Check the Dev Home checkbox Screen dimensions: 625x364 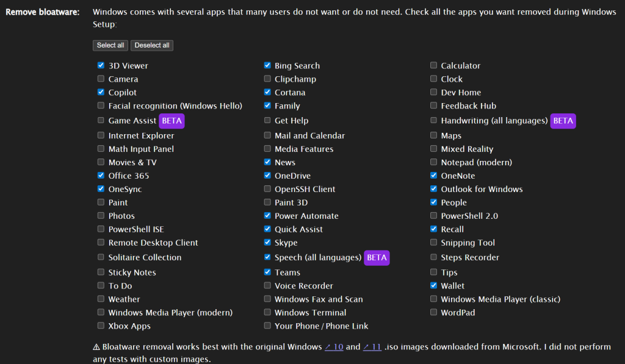[x=434, y=92]
